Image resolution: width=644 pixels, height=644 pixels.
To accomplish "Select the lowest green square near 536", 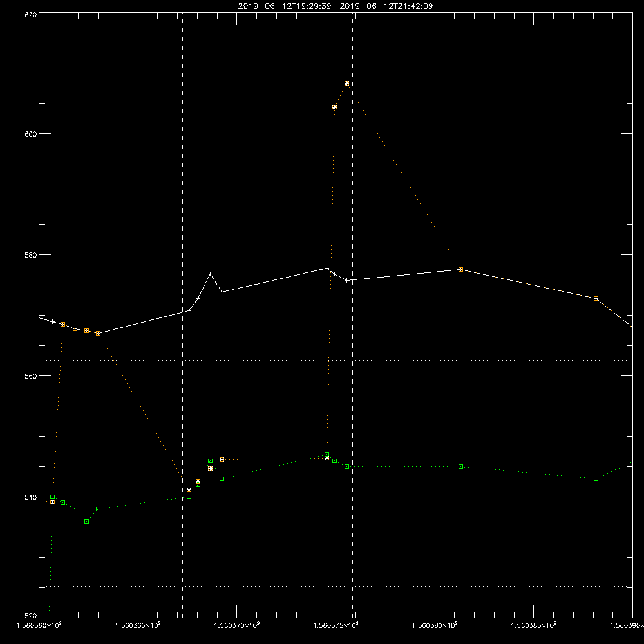I will point(87,521).
